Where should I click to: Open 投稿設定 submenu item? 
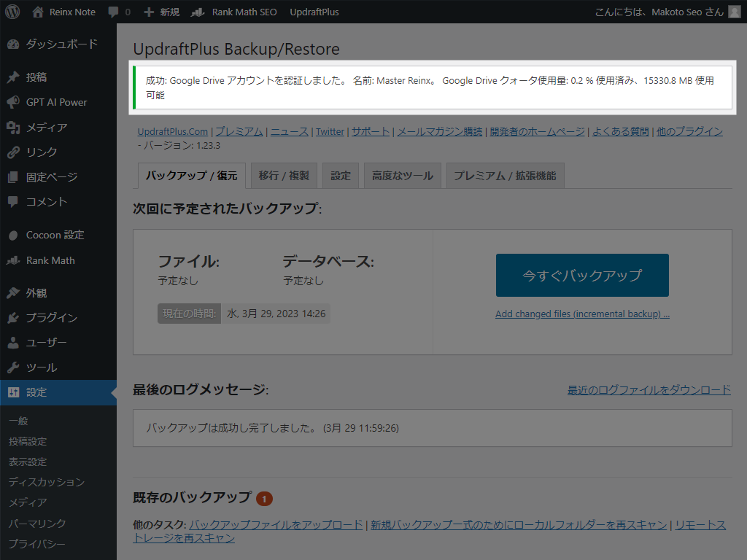click(x=28, y=441)
